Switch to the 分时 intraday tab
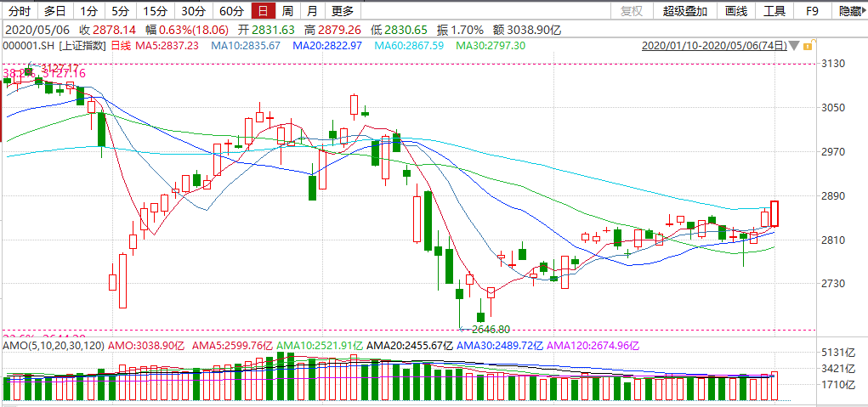The image size is (868, 407). coord(19,11)
